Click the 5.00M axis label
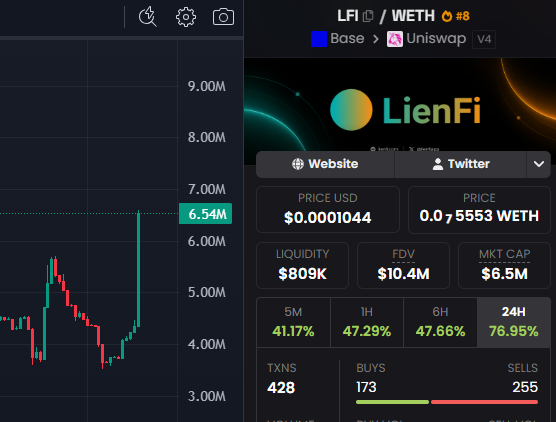The image size is (556, 422). (207, 292)
